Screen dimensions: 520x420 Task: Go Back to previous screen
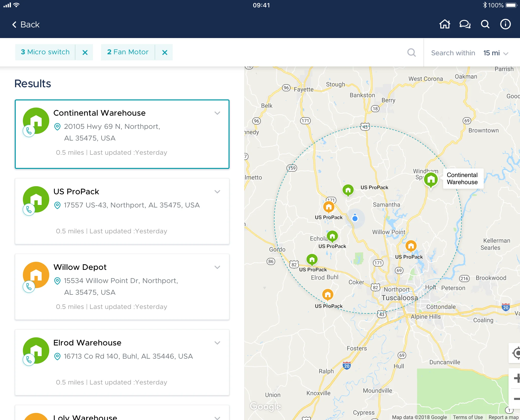(x=26, y=25)
